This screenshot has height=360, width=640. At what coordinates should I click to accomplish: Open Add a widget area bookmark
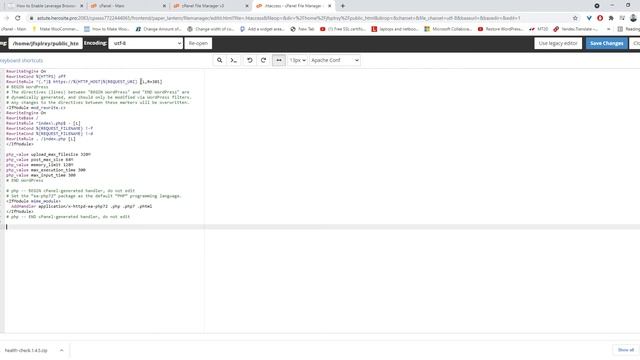(262, 29)
